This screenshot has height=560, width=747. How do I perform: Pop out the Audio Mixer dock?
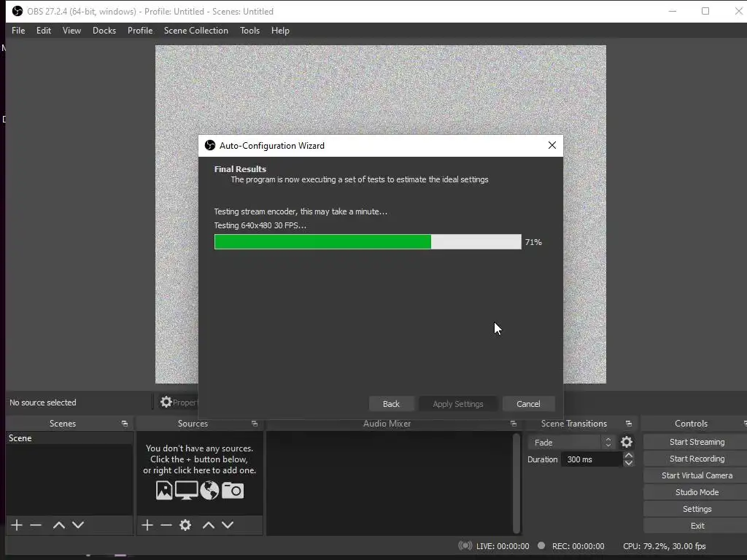click(513, 424)
